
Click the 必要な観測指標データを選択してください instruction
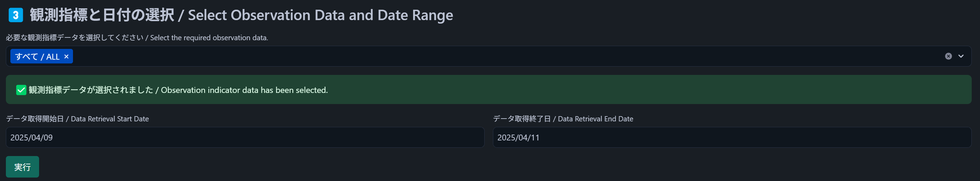[x=75, y=38]
